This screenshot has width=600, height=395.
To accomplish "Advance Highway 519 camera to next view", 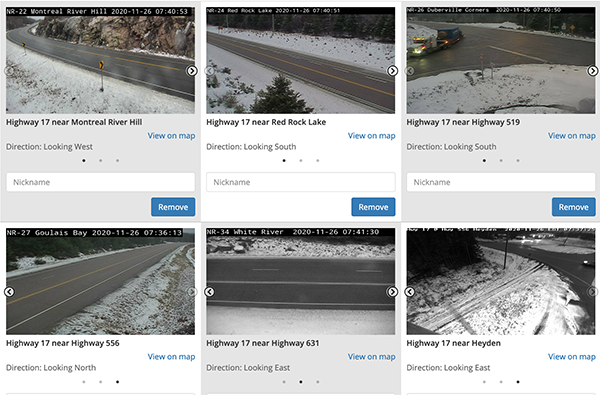I will coord(592,71).
